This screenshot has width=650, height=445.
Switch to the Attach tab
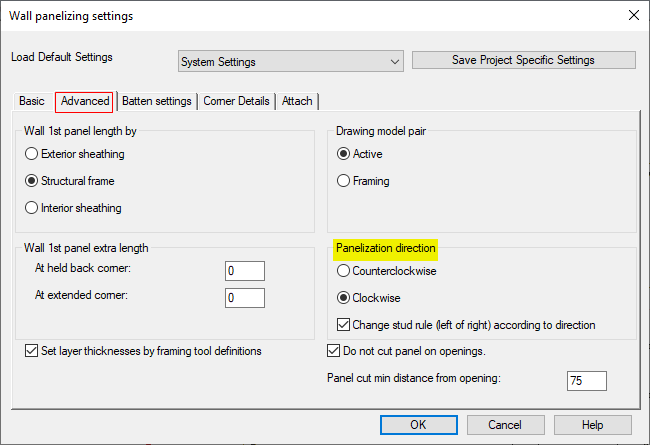point(297,101)
